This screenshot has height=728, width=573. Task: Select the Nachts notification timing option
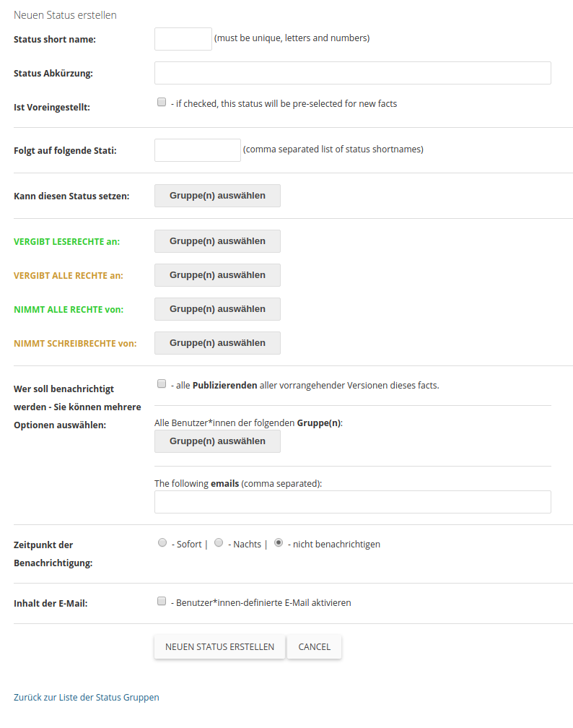[x=219, y=543]
